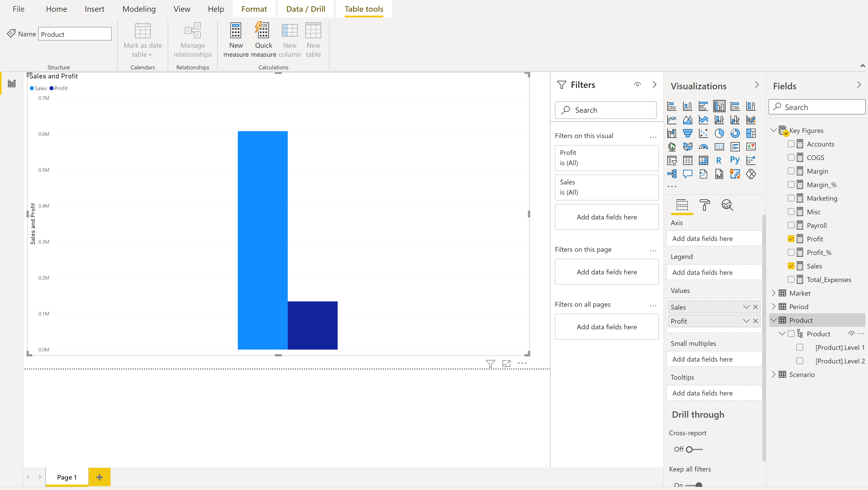Open the Sales value field dropdown
868x490 pixels.
[x=746, y=307]
